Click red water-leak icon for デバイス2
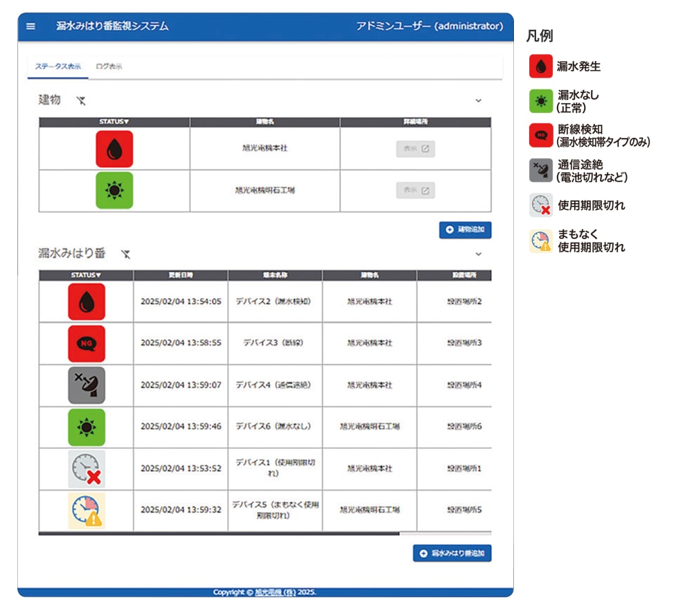The height and width of the screenshot is (616, 674). (87, 301)
